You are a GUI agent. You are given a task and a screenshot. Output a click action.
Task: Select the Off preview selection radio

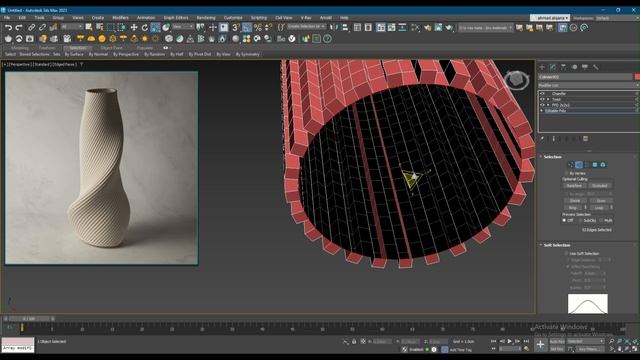tap(564, 220)
